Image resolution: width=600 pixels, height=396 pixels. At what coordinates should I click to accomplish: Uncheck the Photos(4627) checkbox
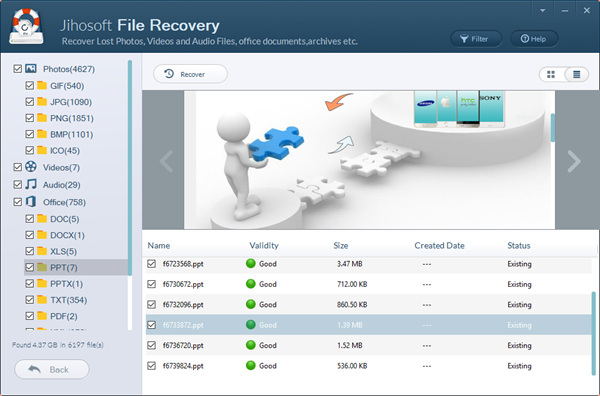point(18,69)
